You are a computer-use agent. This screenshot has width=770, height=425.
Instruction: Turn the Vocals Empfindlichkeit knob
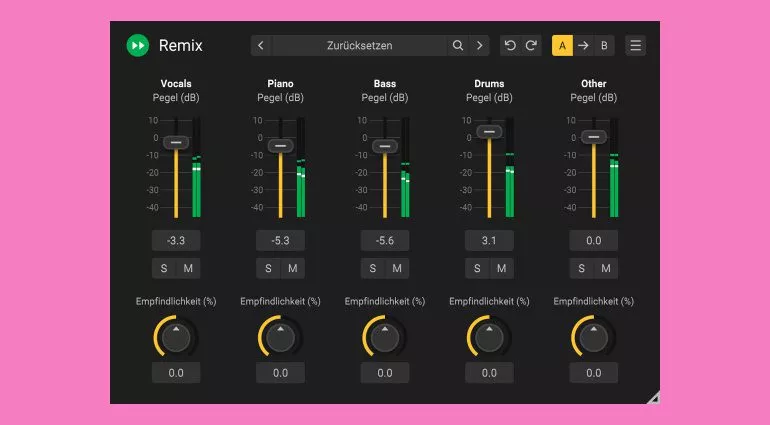(x=176, y=338)
